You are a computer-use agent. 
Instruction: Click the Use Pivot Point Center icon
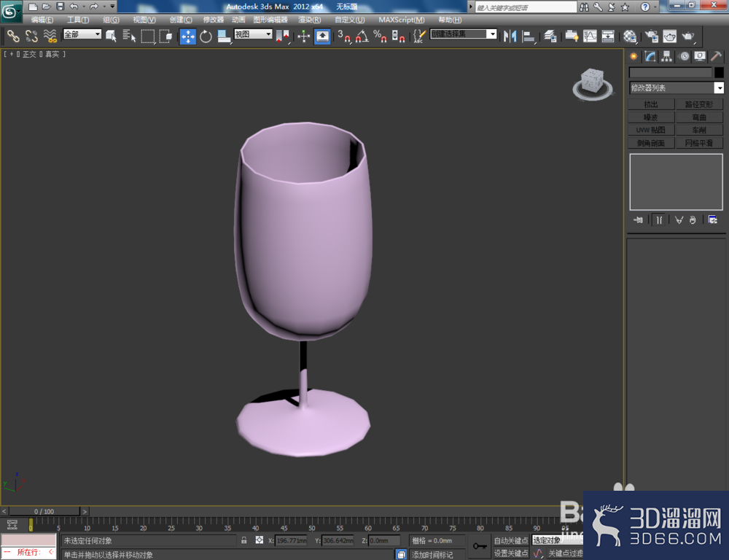point(283,36)
